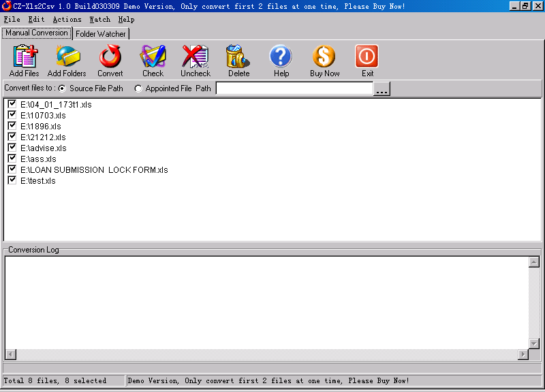Uncheck the E:\21212.xls checkbox
545x392 pixels.
tap(12, 137)
